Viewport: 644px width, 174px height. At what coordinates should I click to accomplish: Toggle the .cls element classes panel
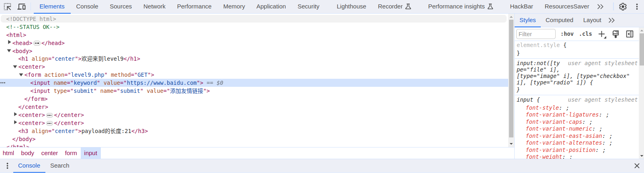point(585,34)
